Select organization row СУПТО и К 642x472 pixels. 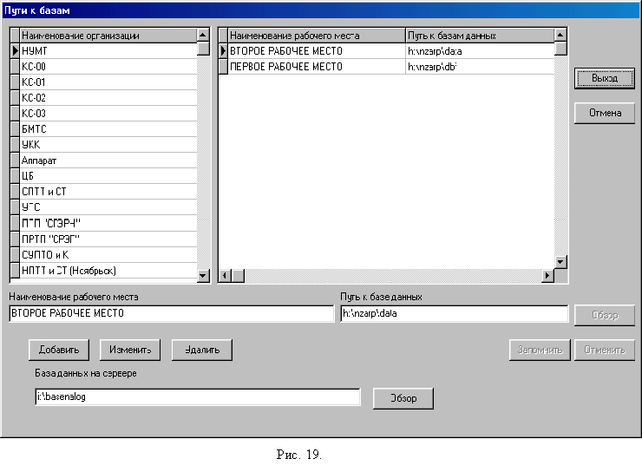click(x=109, y=255)
